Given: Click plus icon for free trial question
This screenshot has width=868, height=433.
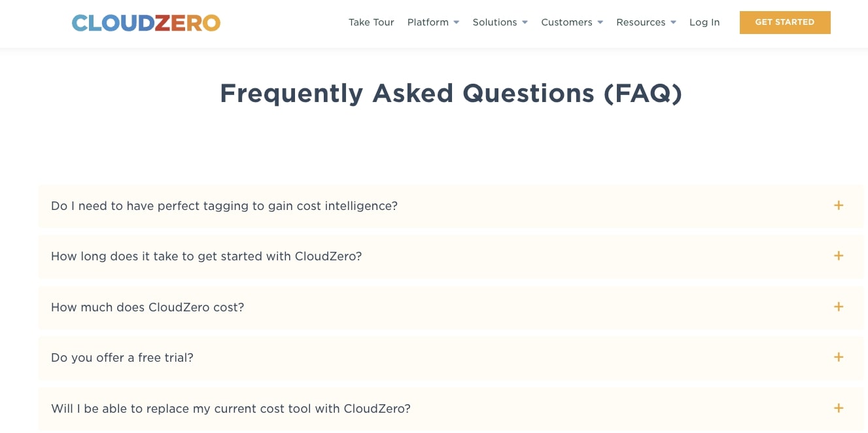Looking at the screenshot, I should click(839, 357).
